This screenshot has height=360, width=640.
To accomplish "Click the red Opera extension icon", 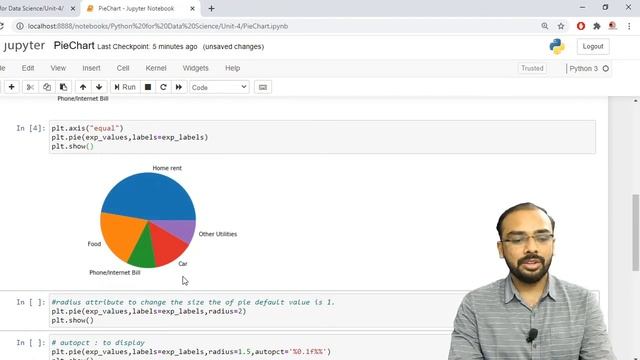I will (x=581, y=26).
